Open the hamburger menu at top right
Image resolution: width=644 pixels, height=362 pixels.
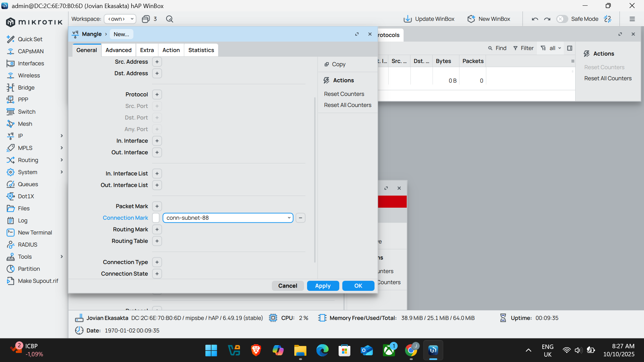pyautogui.click(x=632, y=19)
